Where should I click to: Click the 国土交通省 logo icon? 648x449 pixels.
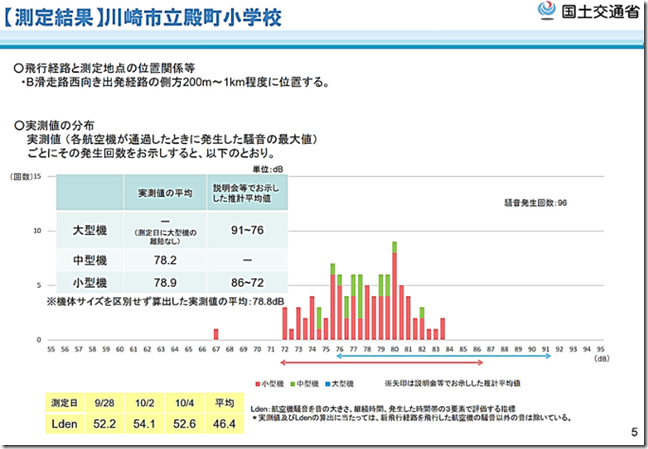coord(546,10)
